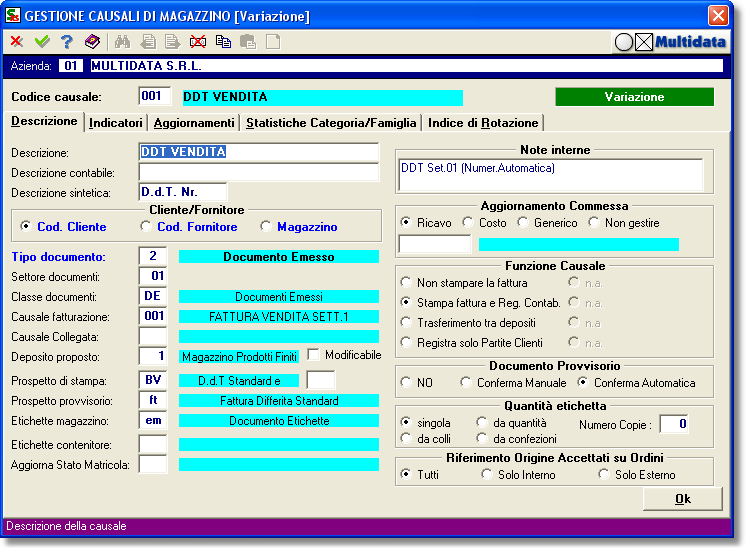The height and width of the screenshot is (550, 746).
Task: Click the Classe documenti field DE
Action: click(153, 296)
